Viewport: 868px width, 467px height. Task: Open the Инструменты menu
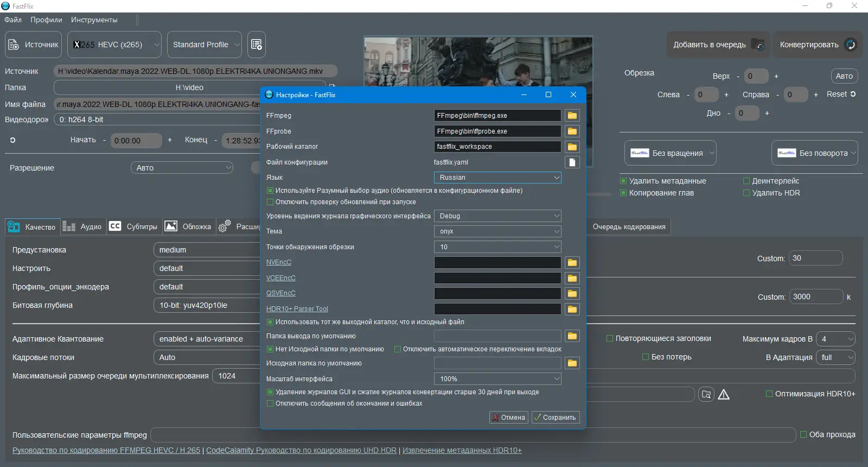[x=94, y=20]
